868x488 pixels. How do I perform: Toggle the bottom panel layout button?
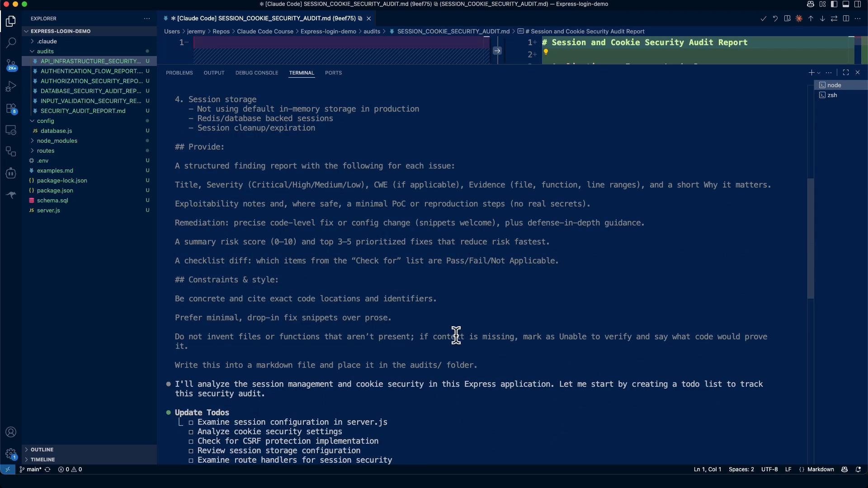(x=846, y=4)
